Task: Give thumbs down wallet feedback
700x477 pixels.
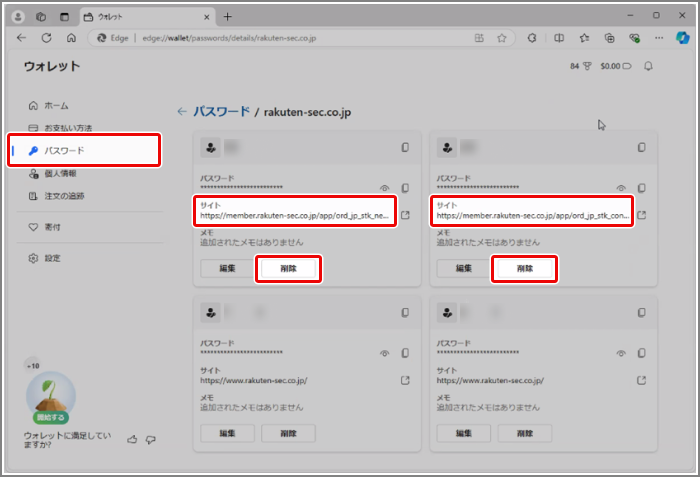Action: (151, 440)
